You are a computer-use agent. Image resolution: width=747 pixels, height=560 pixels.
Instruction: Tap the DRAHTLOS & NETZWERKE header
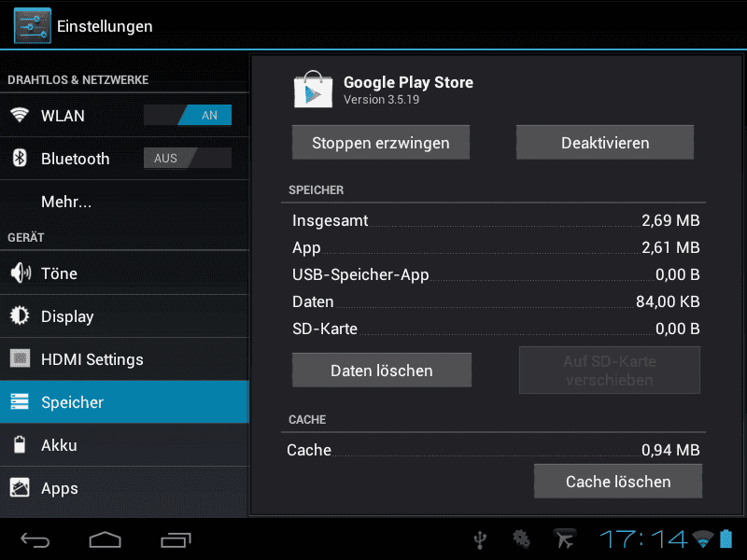pyautogui.click(x=78, y=79)
